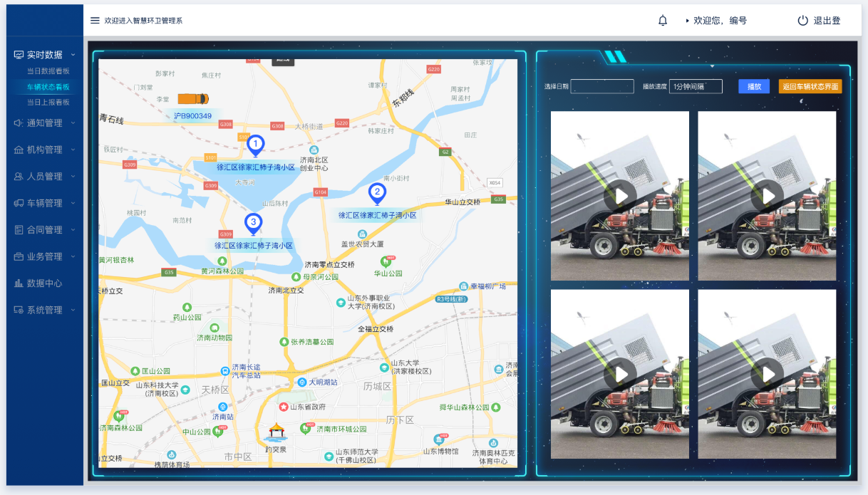Click the hamburger menu icon
This screenshot has width=868, height=495.
pos(95,21)
